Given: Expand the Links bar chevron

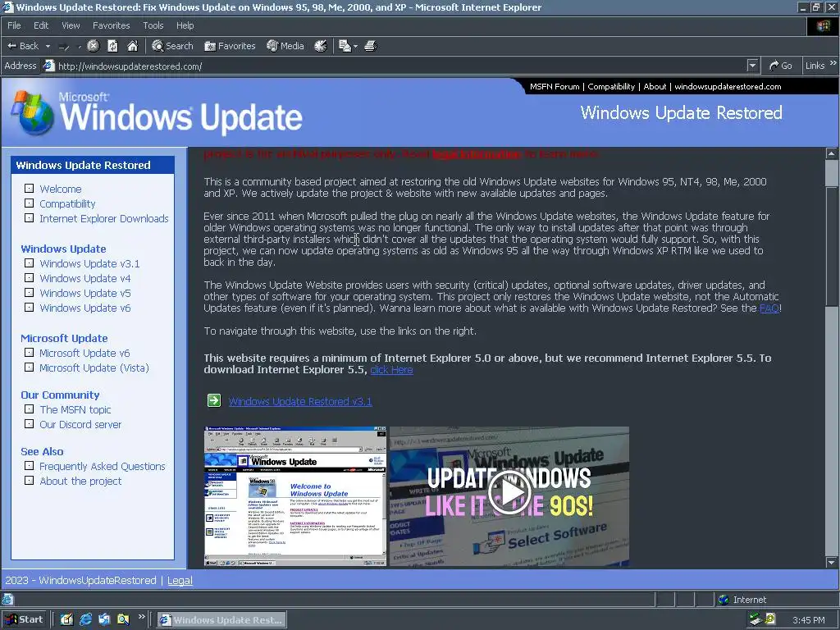Looking at the screenshot, I should [833, 63].
